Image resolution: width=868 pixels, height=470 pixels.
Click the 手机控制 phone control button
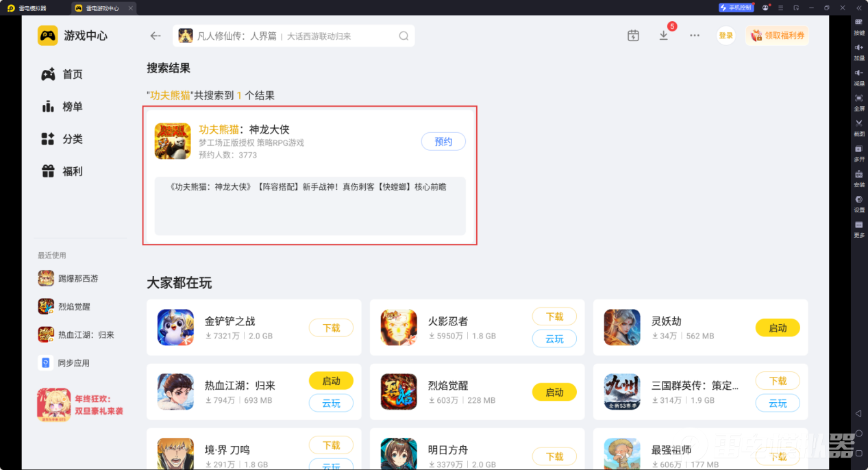coord(736,8)
